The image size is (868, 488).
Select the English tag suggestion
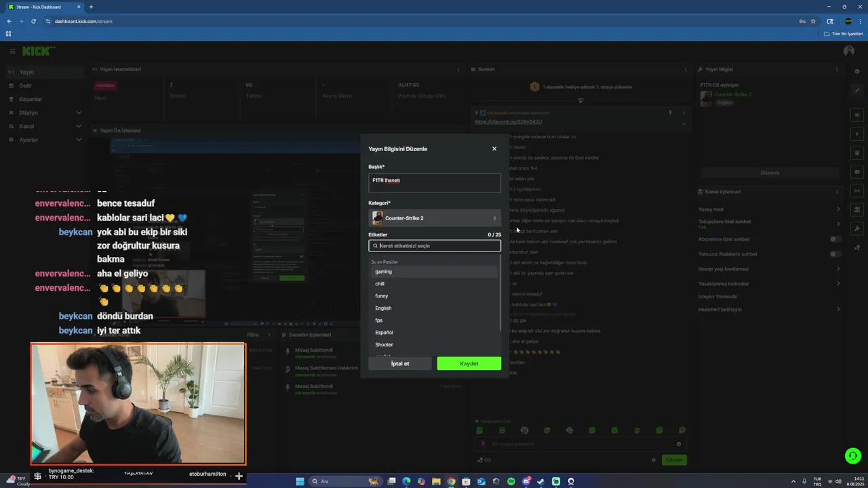[x=435, y=308]
